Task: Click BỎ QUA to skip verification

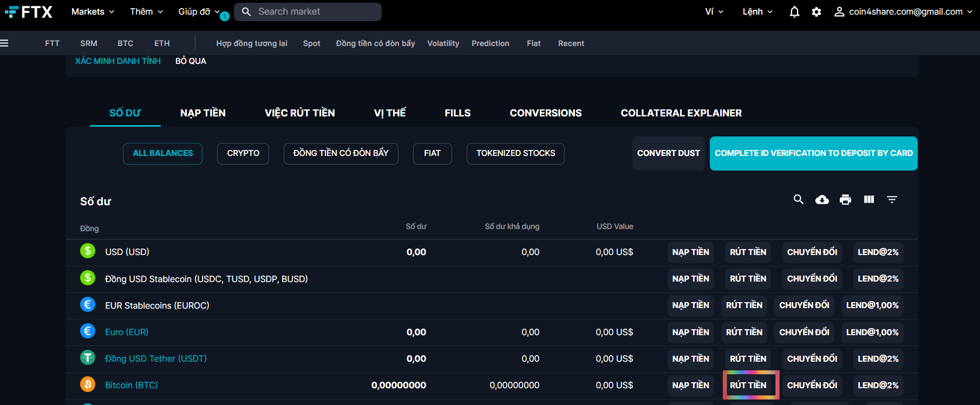Action: pos(191,61)
